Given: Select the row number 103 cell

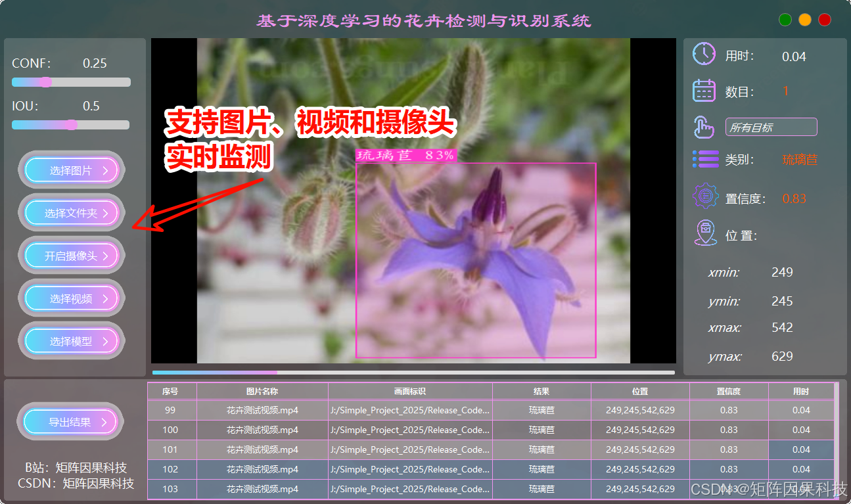Looking at the screenshot, I should click(x=170, y=489).
